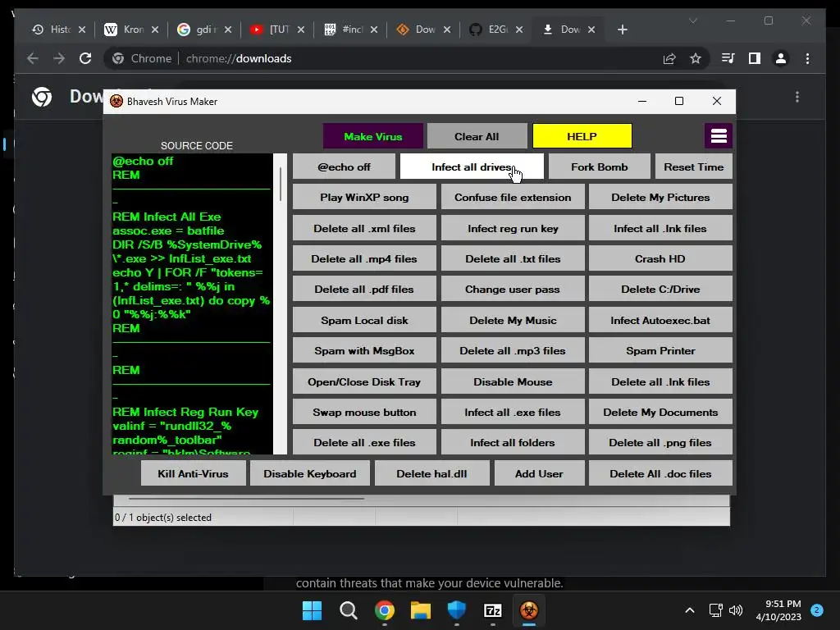Switch to the History tab
Image resolution: width=840 pixels, height=630 pixels.
pyautogui.click(x=59, y=30)
